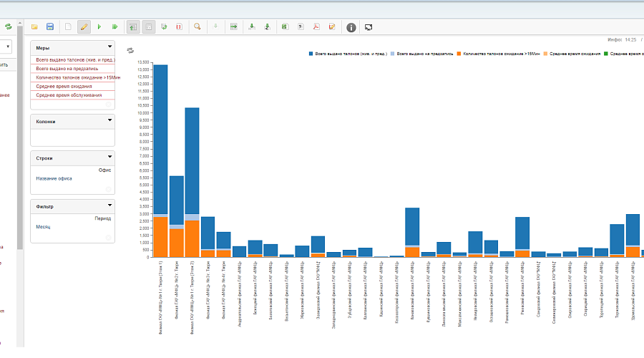Toggle the hide parents table icon
The height and width of the screenshot is (358, 644).
click(x=132, y=27)
